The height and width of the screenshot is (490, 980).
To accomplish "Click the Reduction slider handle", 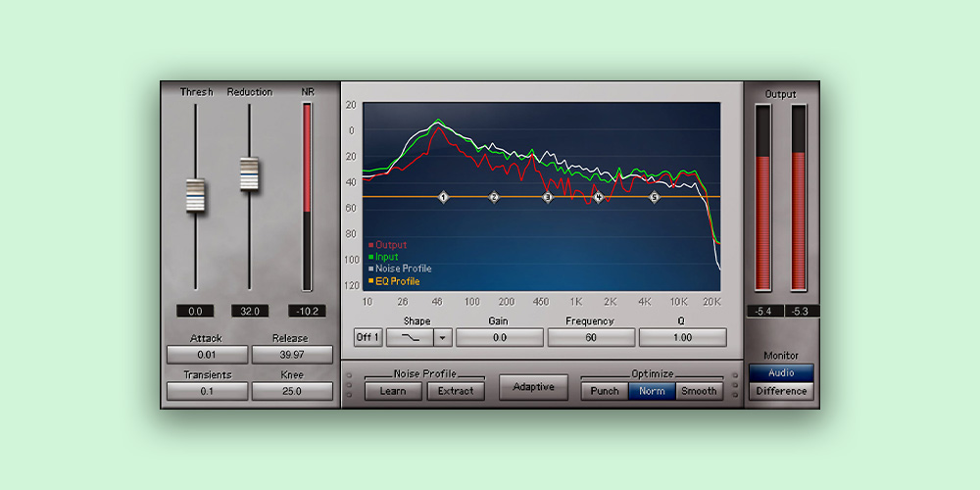I will 249,174.
